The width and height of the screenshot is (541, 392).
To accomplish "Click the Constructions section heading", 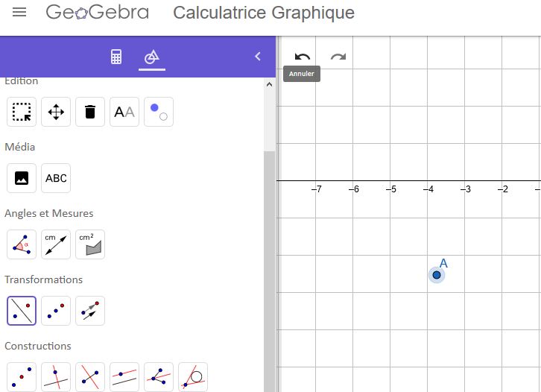I will tap(38, 346).
